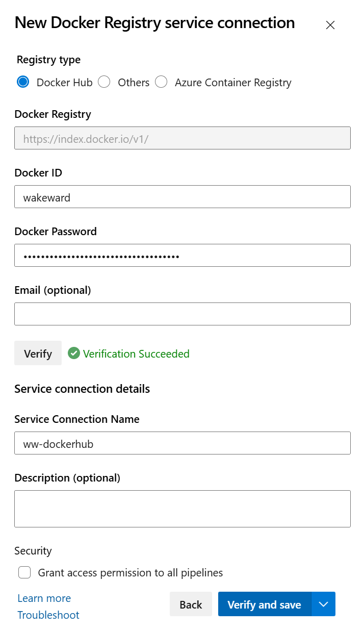364x632 pixels.
Task: Click inside the Description text area
Action: [182, 509]
